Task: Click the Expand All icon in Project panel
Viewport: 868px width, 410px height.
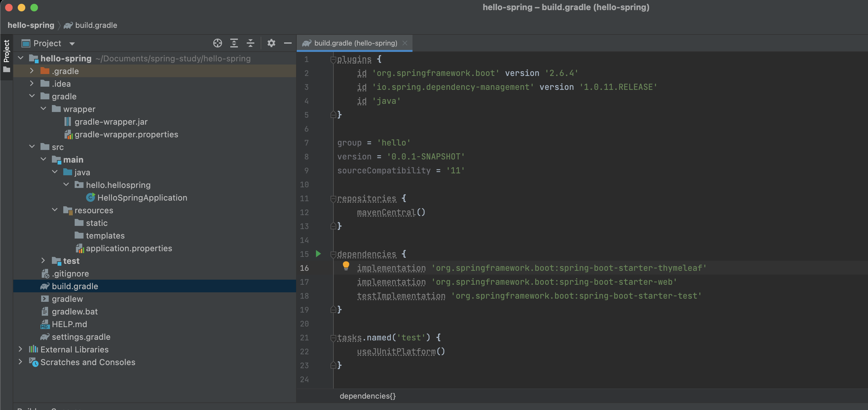Action: point(234,43)
